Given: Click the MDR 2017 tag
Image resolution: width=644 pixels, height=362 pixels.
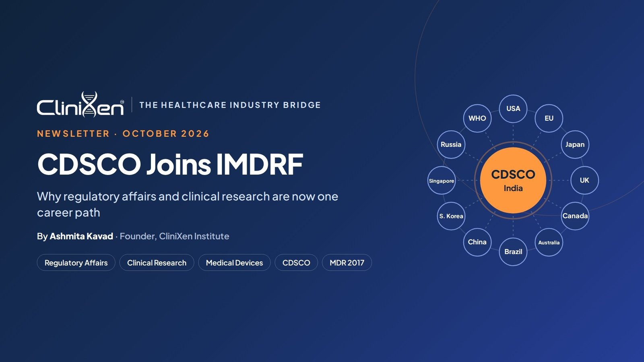Looking at the screenshot, I should click(x=347, y=263).
